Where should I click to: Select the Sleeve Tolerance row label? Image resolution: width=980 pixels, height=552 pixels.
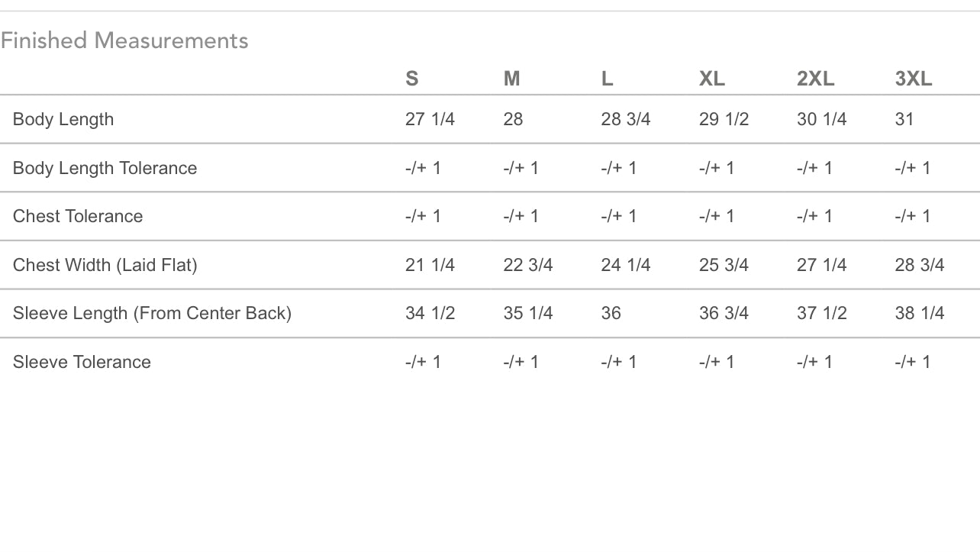[82, 362]
